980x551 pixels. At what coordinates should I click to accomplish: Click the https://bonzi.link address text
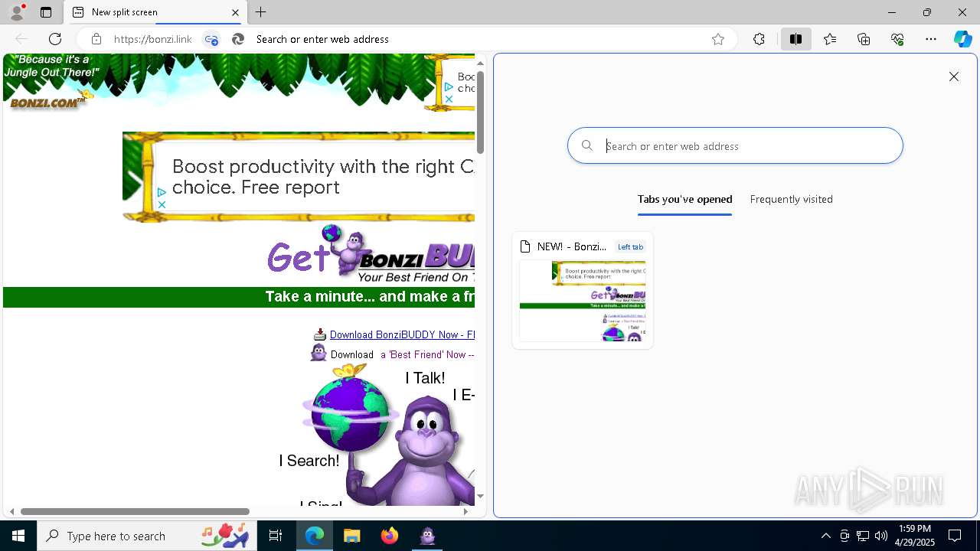coord(153,39)
